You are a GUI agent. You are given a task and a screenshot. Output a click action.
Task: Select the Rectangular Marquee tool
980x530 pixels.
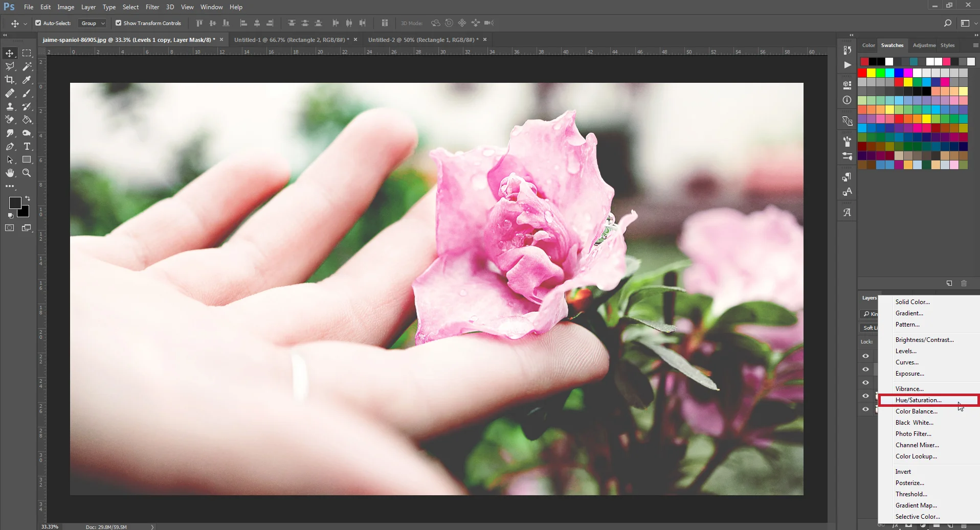click(27, 53)
